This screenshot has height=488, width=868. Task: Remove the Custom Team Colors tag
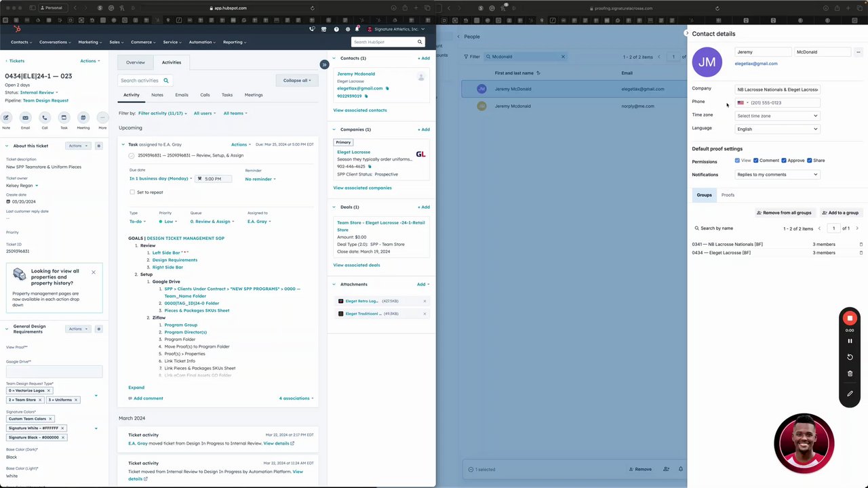pos(50,419)
